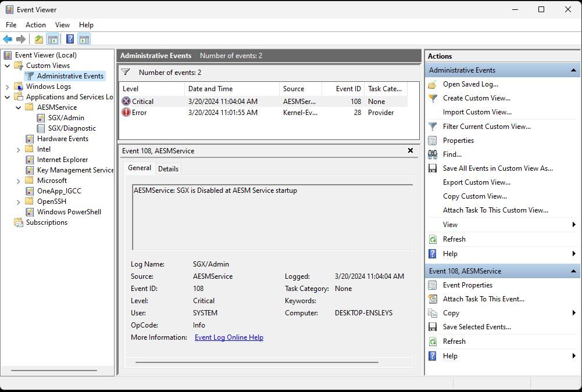This screenshot has height=392, width=582.
Task: Click the Filter Current Custom View funnel icon
Action: (x=433, y=127)
